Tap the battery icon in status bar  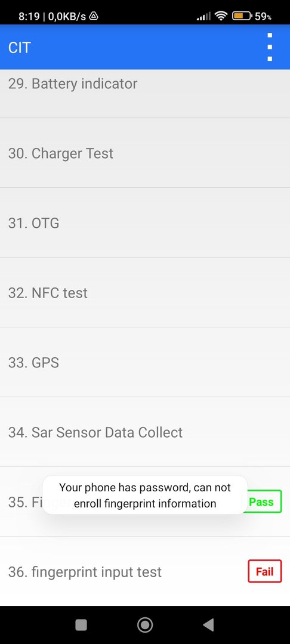pos(242,17)
